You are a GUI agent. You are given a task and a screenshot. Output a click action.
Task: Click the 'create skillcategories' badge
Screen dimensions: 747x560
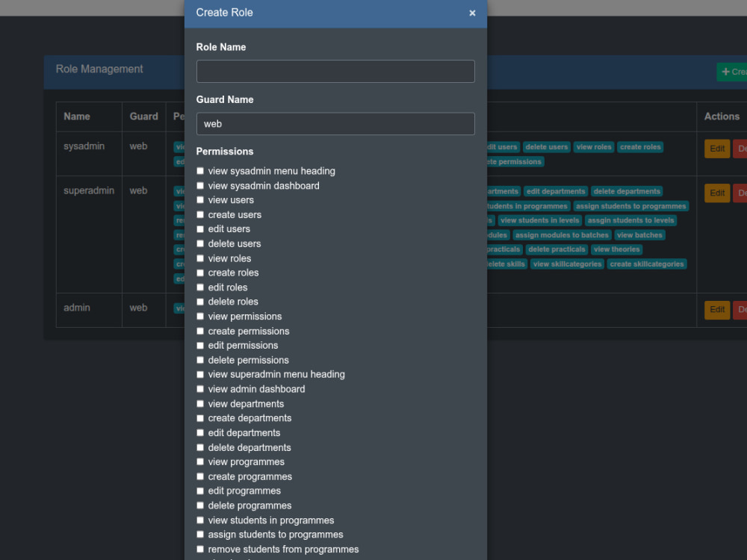pyautogui.click(x=646, y=264)
